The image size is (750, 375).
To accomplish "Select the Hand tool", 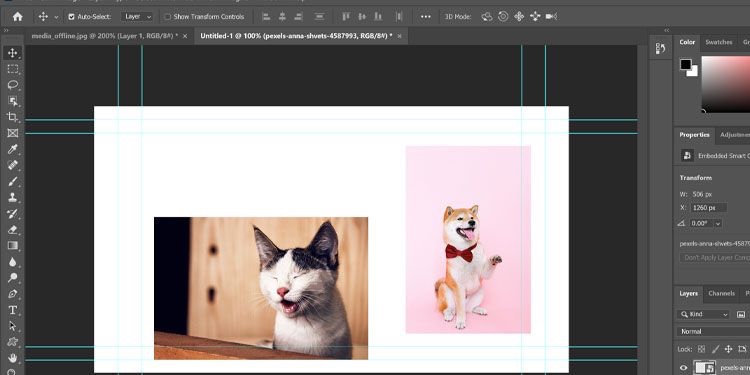I will point(12,358).
